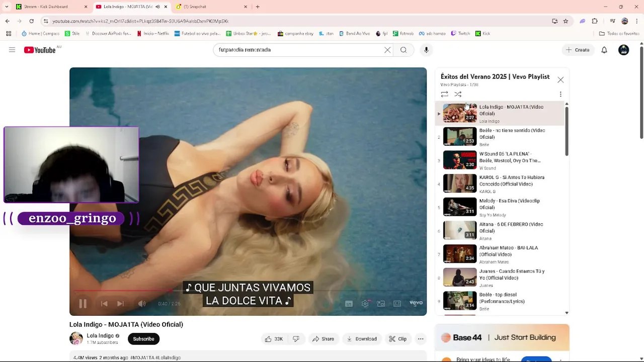Switch to Stream - Kick Dashboard tab

51,7
